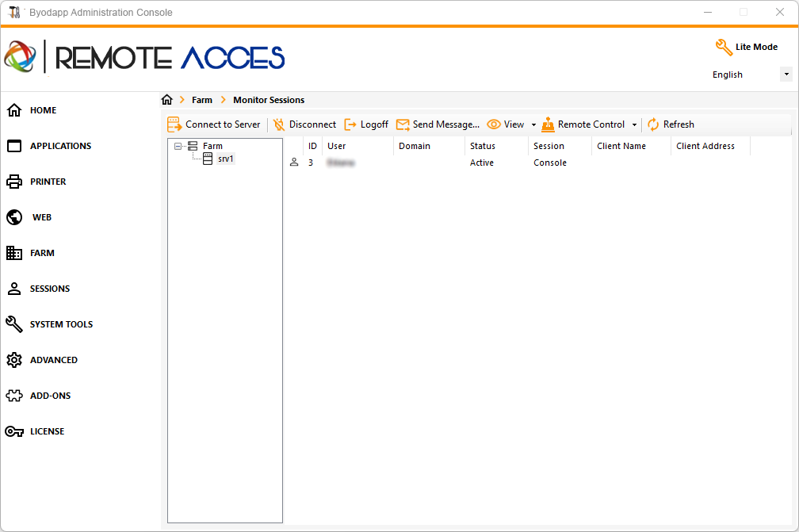Click the Remote Acces logo
The width and height of the screenshot is (799, 532).
[x=144, y=56]
